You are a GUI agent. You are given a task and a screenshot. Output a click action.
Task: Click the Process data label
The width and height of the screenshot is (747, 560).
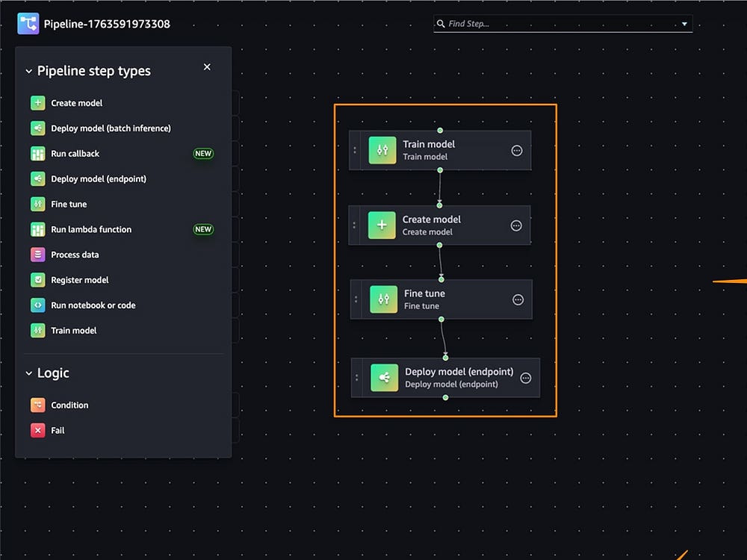[x=75, y=255]
